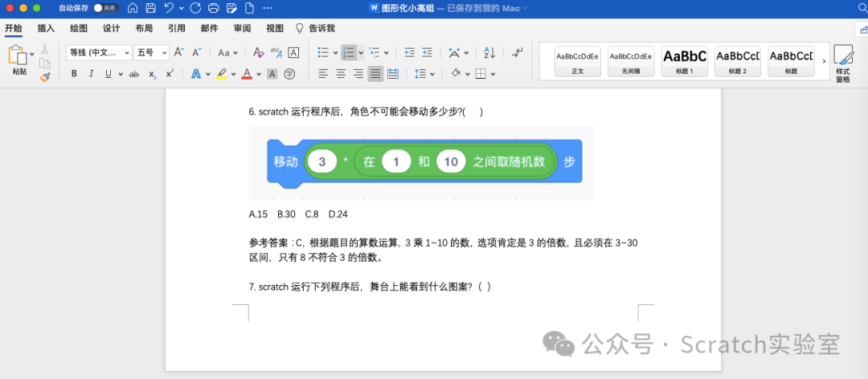The width and height of the screenshot is (868, 379).
Task: Decrease paragraph indent
Action: tap(410, 52)
